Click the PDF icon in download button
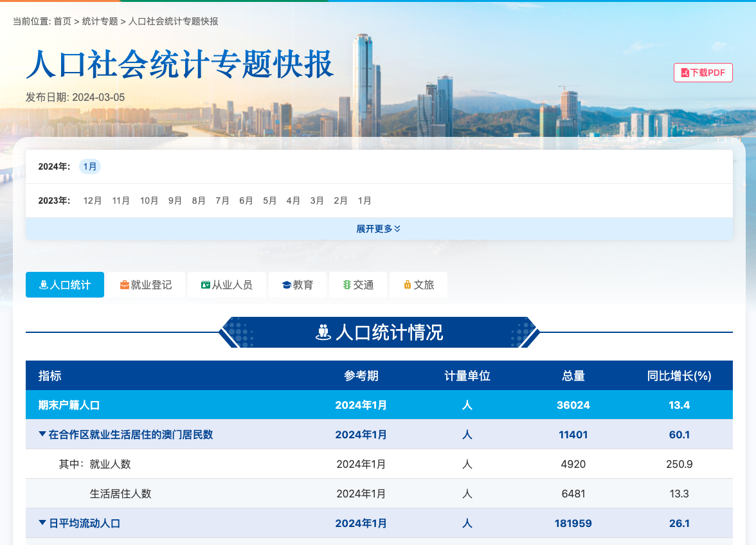756x545 pixels. [685, 73]
